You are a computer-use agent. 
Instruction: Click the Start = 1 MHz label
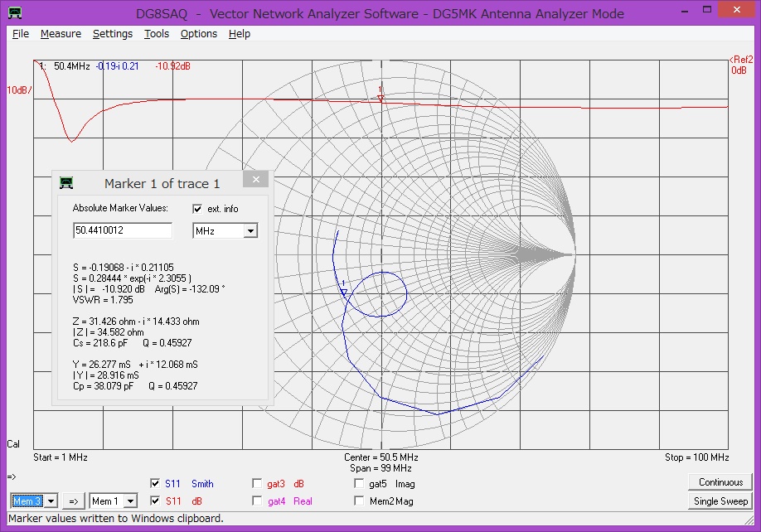(61, 457)
